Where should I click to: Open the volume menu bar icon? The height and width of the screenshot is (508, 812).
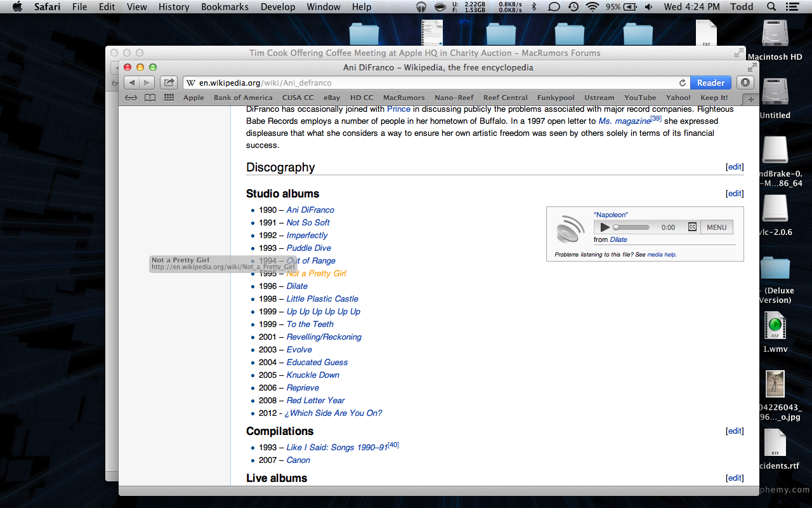click(x=648, y=7)
